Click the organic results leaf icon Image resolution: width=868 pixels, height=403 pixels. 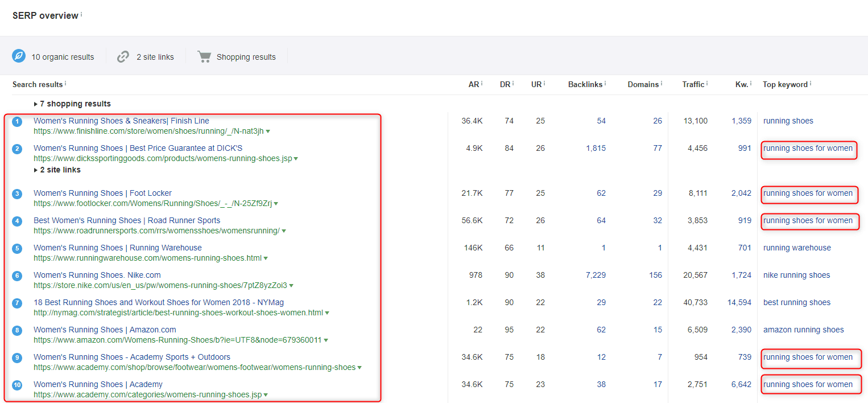coord(19,56)
